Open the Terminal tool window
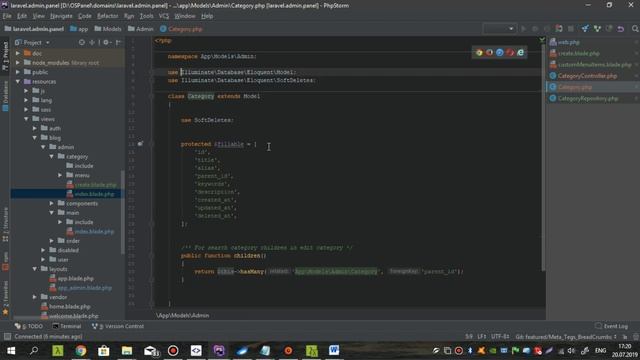The height and width of the screenshot is (360, 640). pyautogui.click(x=67, y=326)
